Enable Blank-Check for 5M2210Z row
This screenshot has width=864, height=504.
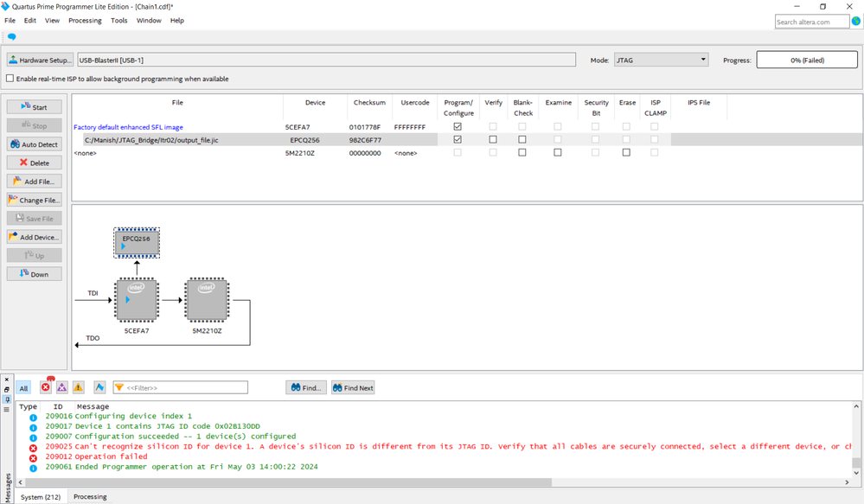522,152
